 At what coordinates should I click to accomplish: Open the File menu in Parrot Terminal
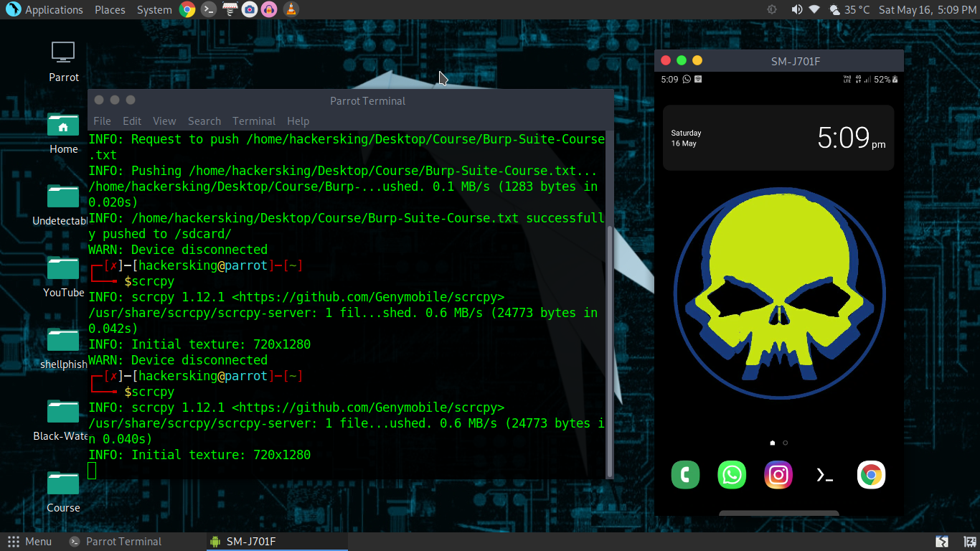(x=102, y=121)
